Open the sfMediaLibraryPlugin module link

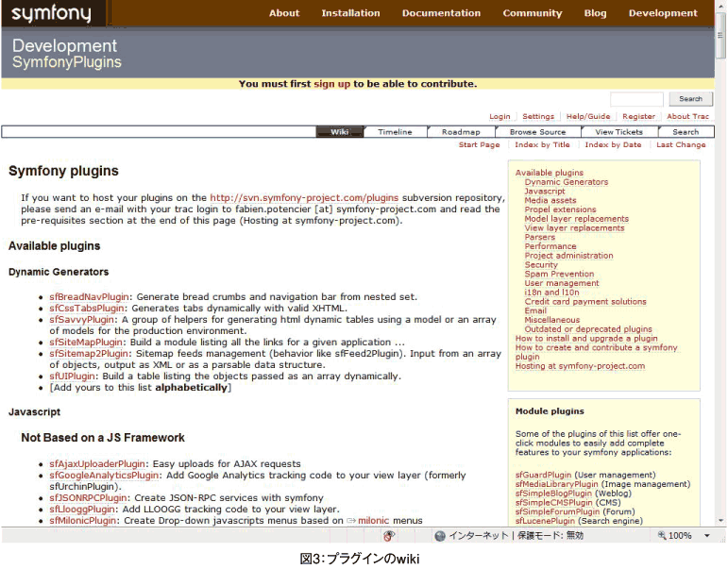(557, 484)
